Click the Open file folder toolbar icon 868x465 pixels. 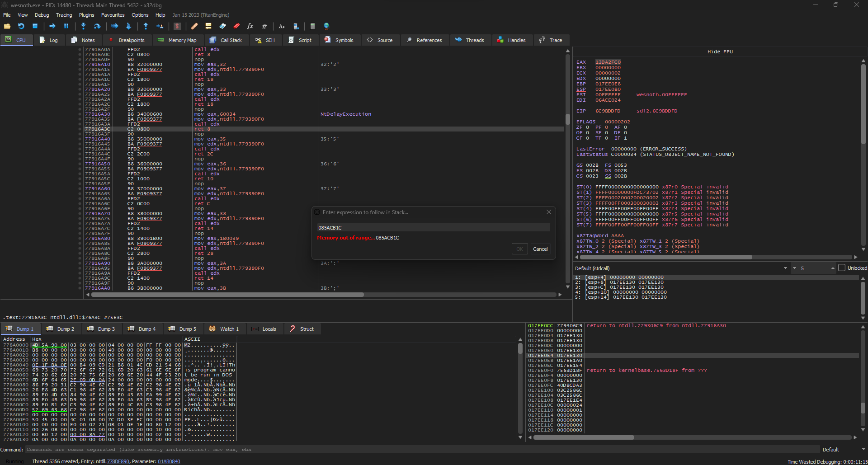(x=7, y=26)
